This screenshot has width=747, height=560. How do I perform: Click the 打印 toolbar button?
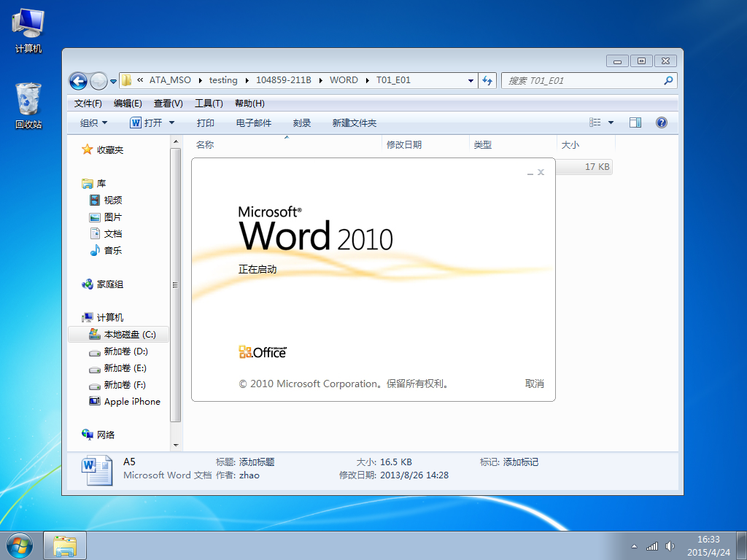pos(205,122)
